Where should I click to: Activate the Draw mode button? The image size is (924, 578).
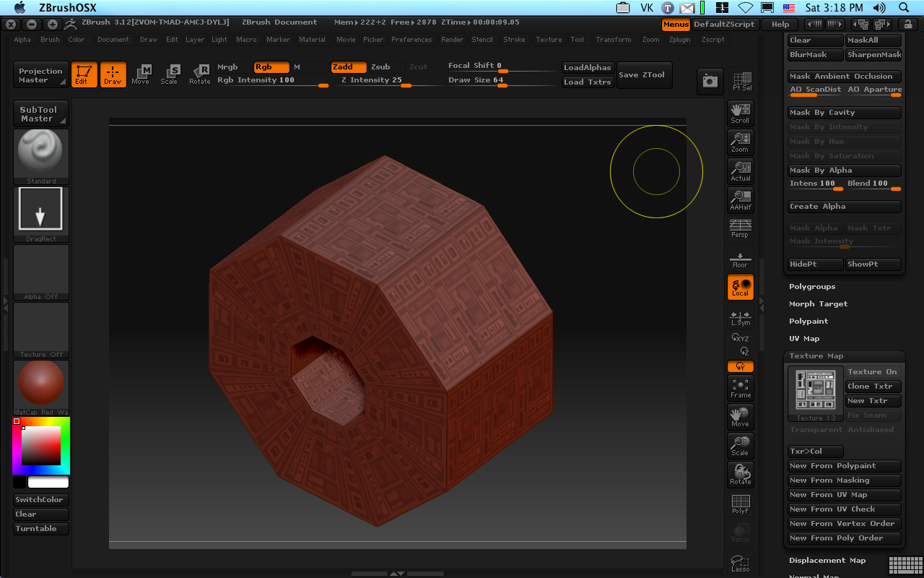pos(113,74)
